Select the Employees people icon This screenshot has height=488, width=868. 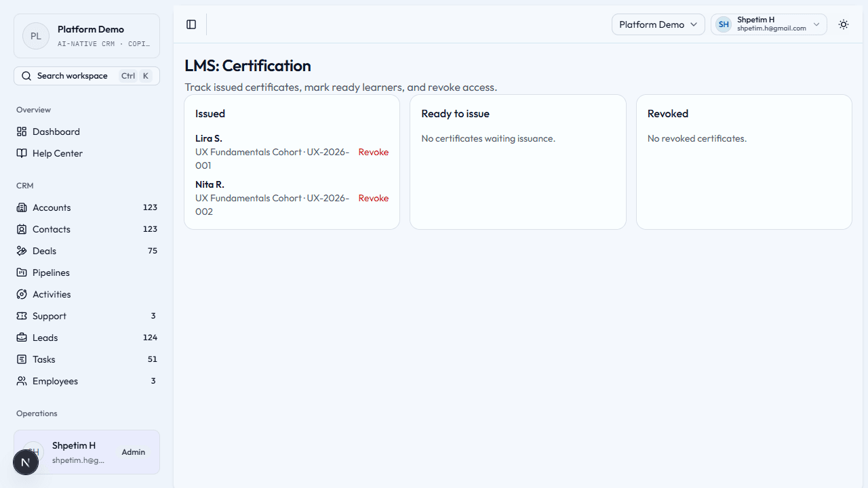[22, 381]
